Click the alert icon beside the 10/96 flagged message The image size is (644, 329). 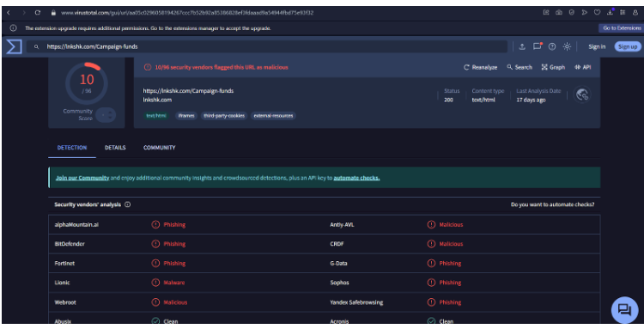[x=148, y=67]
